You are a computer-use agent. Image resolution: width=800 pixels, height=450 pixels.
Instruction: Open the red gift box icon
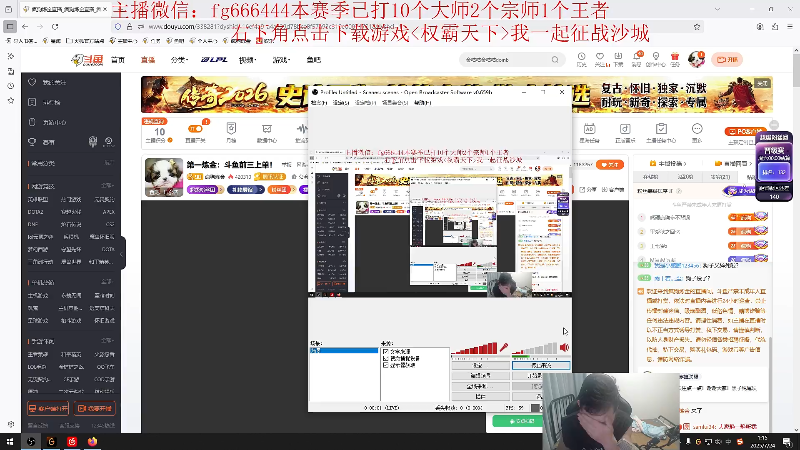[675, 57]
